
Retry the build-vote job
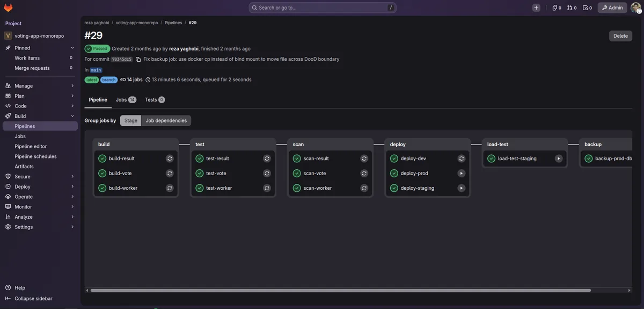[x=170, y=173]
